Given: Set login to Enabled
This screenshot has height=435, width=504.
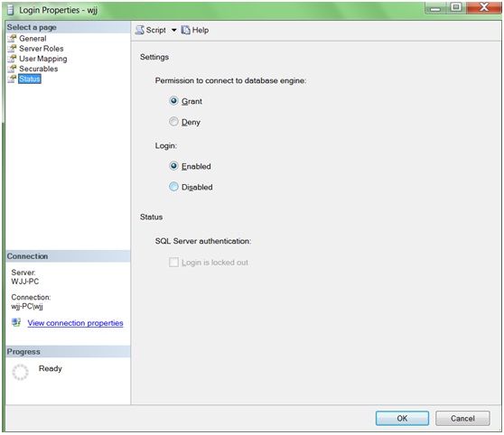Looking at the screenshot, I should pos(173,166).
